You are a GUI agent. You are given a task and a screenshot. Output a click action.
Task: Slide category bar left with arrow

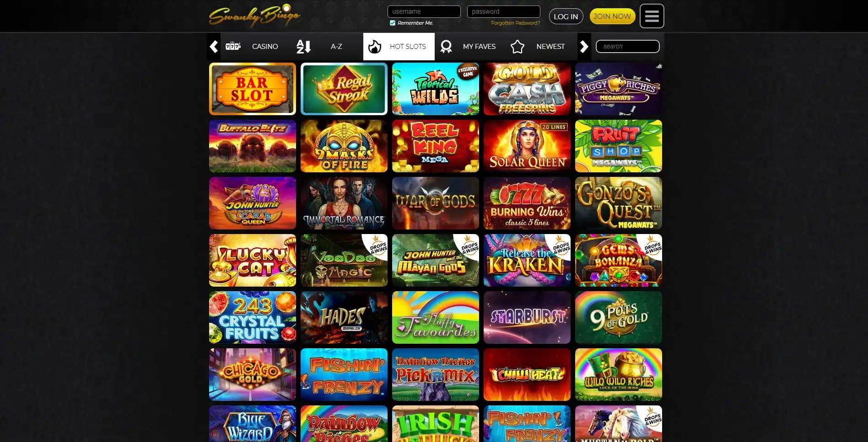coord(214,46)
